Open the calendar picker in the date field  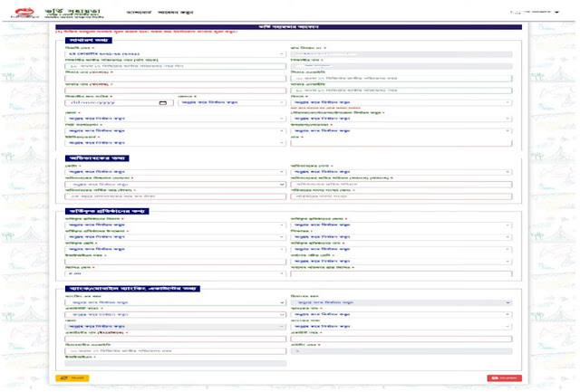pyautogui.click(x=162, y=102)
